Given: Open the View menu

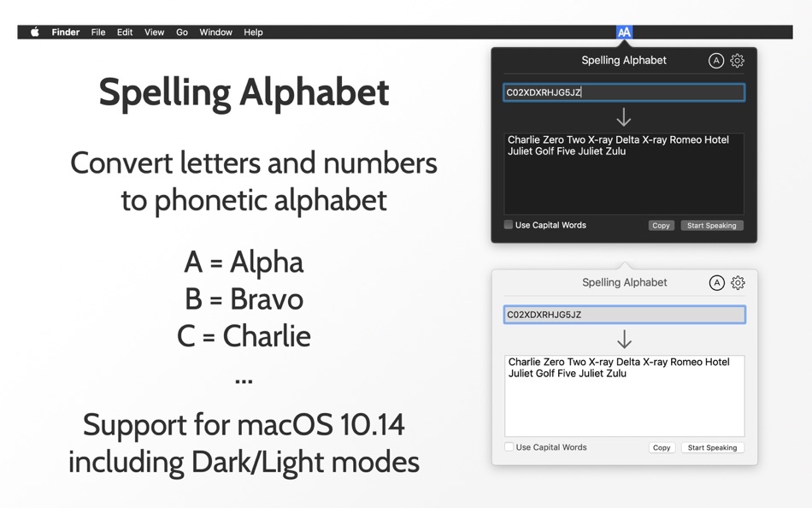Looking at the screenshot, I should pyautogui.click(x=155, y=32).
